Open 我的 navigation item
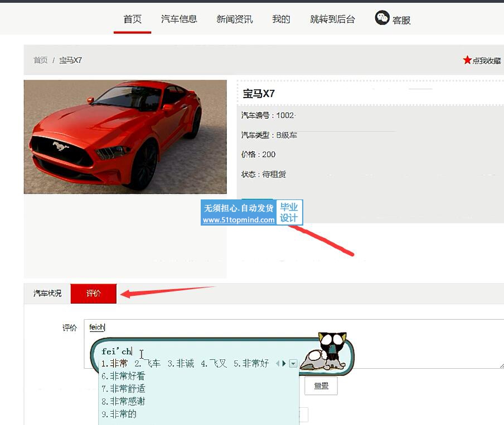 (x=281, y=19)
